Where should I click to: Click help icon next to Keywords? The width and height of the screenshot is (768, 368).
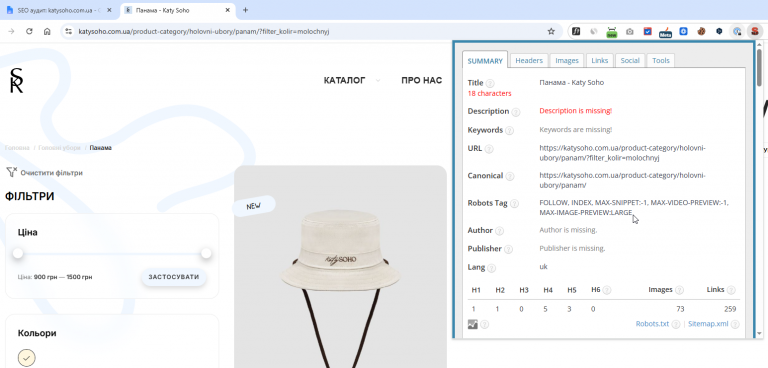pos(509,130)
